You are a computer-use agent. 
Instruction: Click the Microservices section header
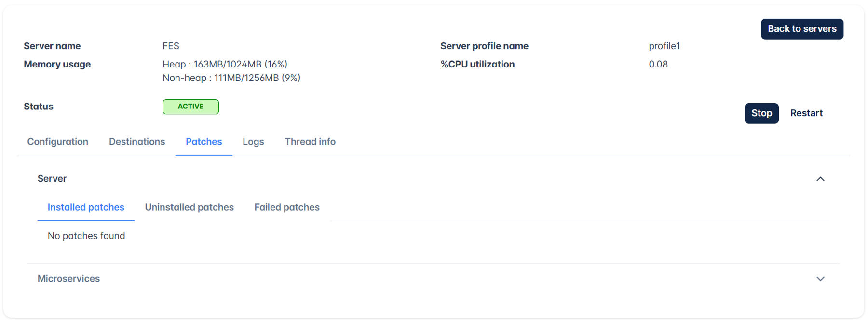click(x=68, y=279)
